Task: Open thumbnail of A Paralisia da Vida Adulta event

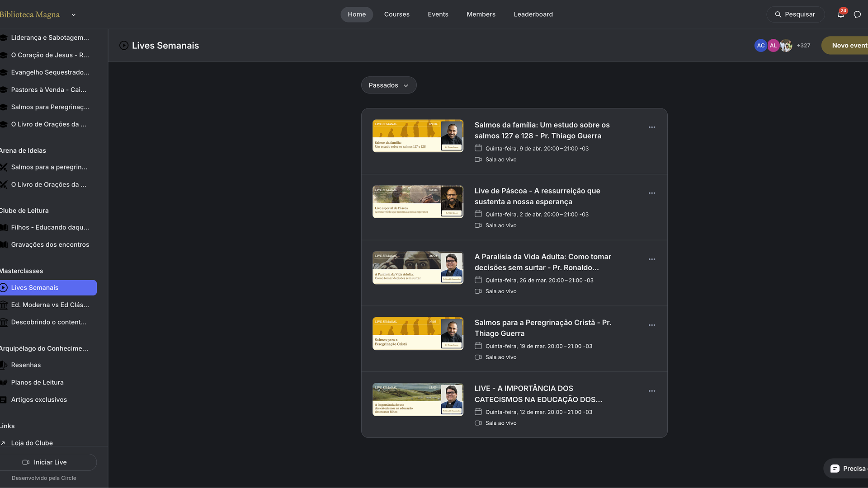Action: (418, 268)
